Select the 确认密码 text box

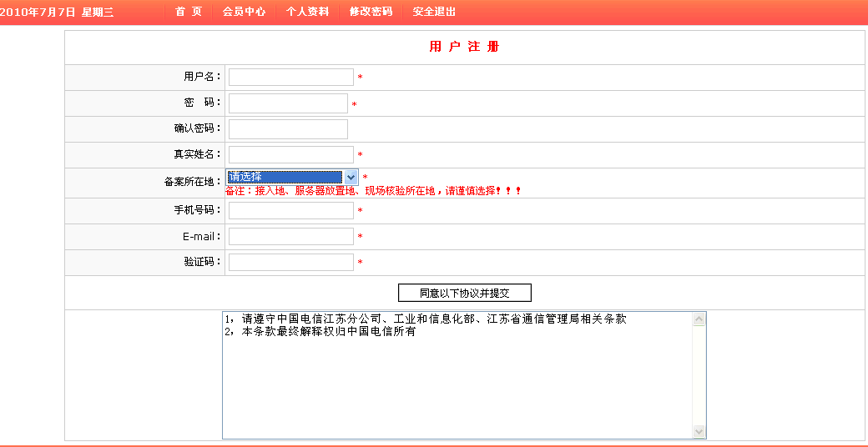pos(288,129)
